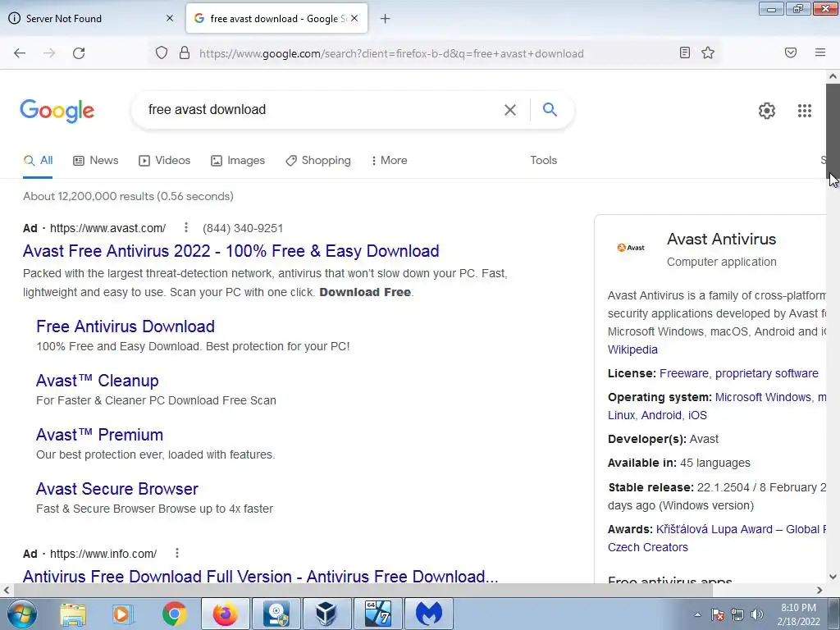Open the Windows Start orb
840x630 pixels.
pyautogui.click(x=21, y=614)
